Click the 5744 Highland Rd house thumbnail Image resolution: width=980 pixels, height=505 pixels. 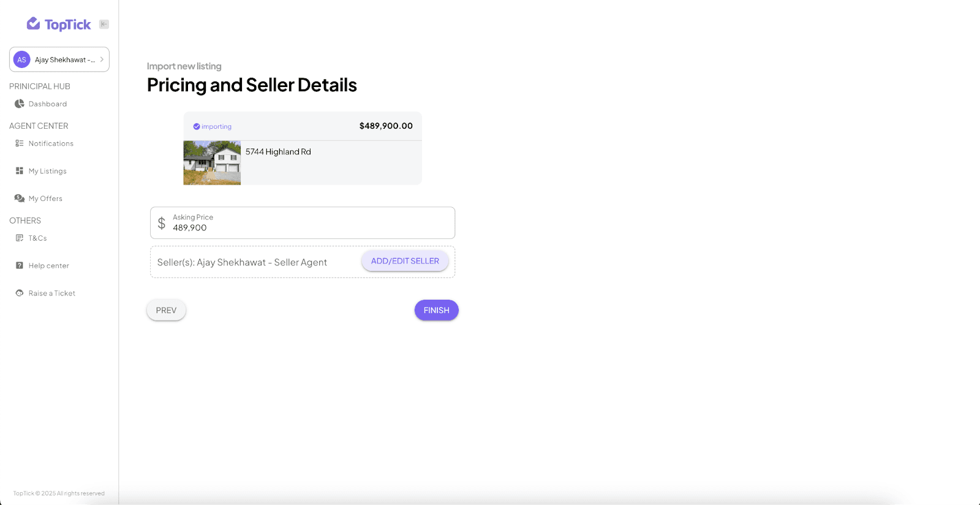[x=212, y=163]
